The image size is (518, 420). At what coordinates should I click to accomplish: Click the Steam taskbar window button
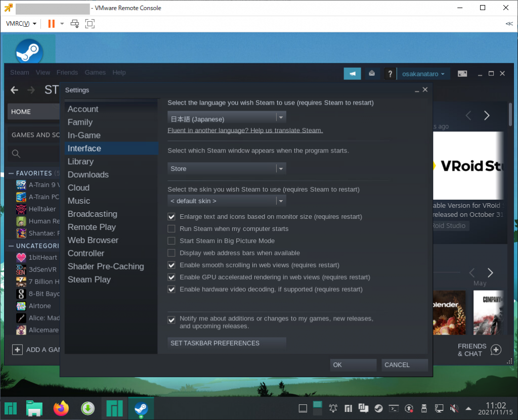(x=141, y=408)
